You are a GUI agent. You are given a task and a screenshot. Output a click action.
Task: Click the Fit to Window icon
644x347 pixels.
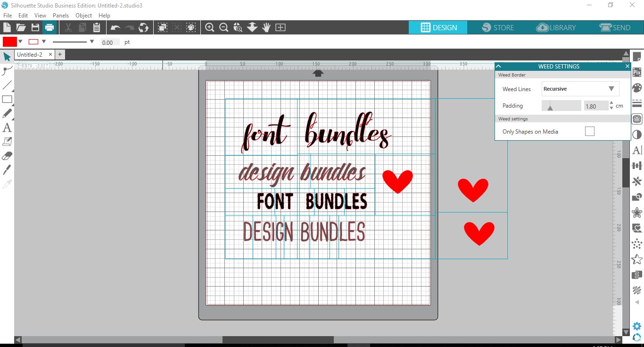[281, 27]
